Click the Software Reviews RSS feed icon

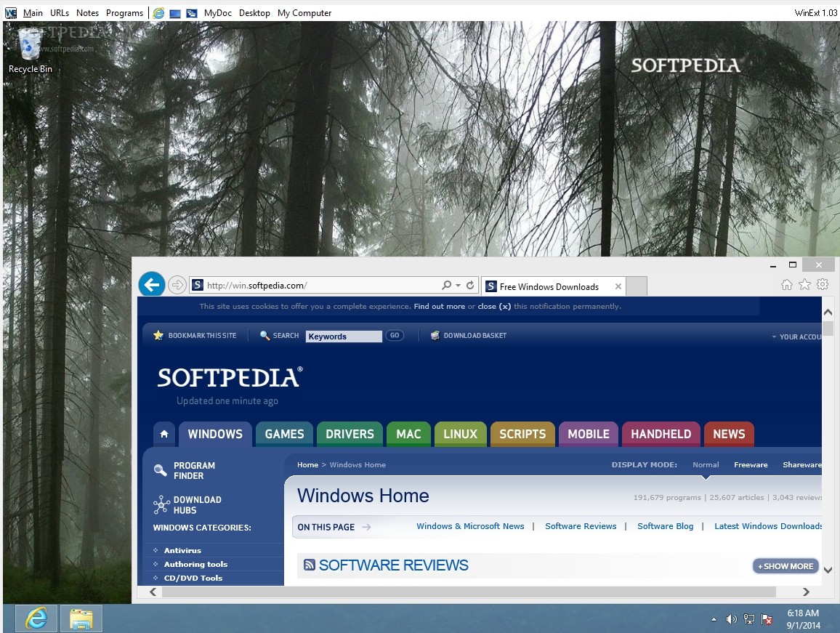click(x=309, y=565)
